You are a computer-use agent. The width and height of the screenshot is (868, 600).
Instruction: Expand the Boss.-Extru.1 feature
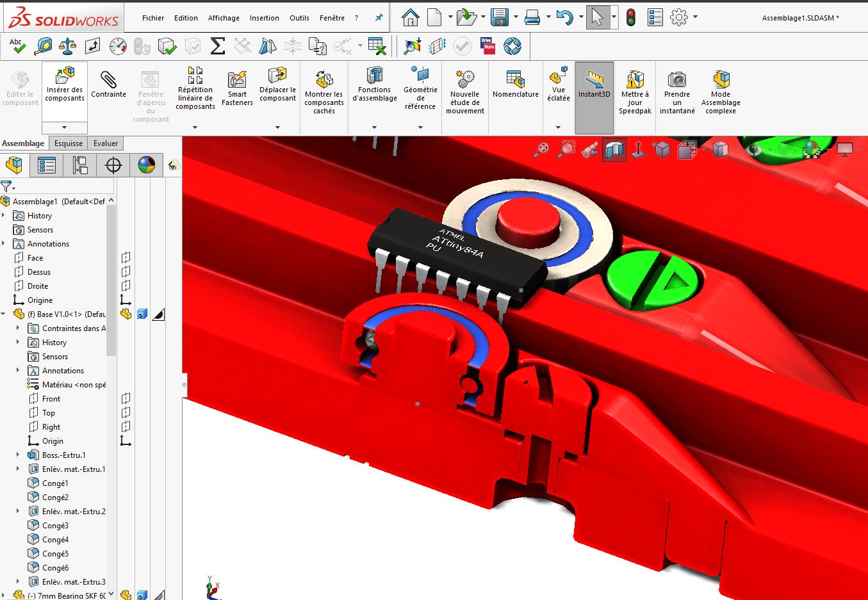pyautogui.click(x=18, y=455)
